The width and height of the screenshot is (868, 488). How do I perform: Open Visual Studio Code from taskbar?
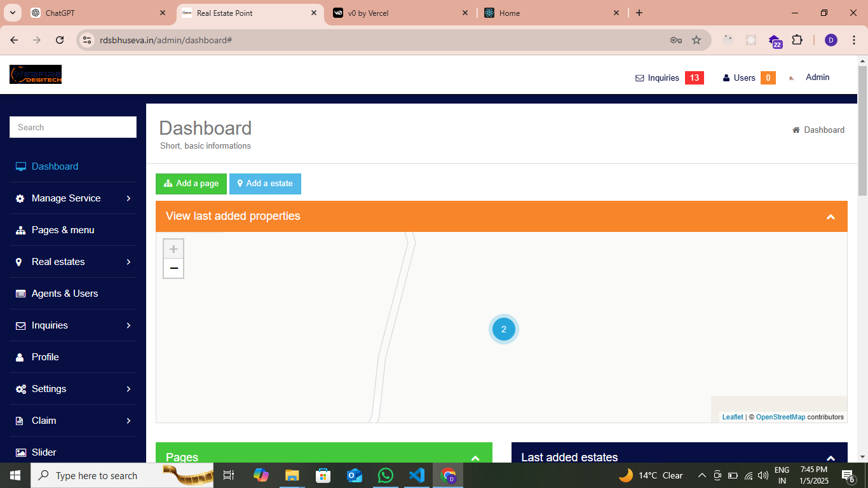416,475
